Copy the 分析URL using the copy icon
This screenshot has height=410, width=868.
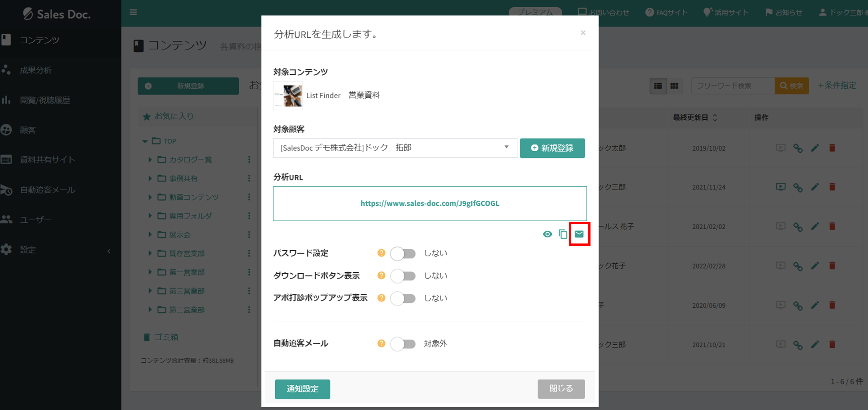[563, 234]
